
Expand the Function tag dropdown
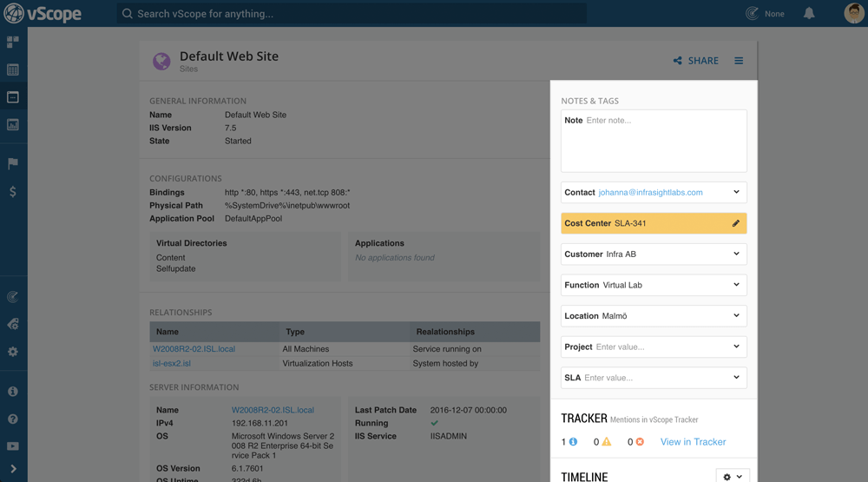tap(736, 285)
